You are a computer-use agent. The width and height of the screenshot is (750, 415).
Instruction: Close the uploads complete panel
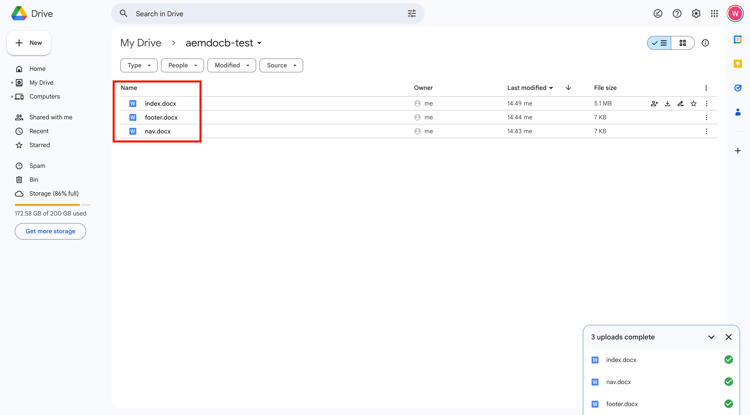(x=728, y=337)
